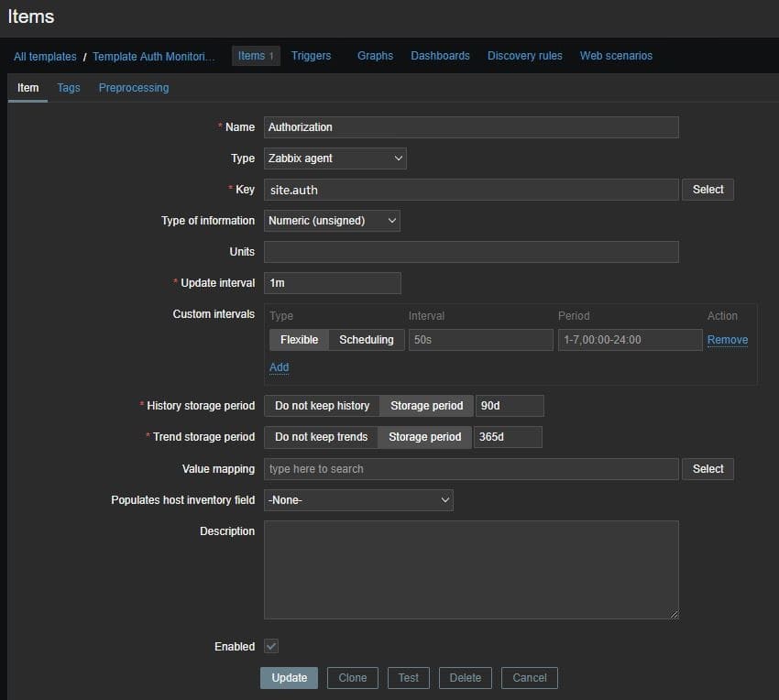The height and width of the screenshot is (700, 779).
Task: Choose Do not keep history option
Action: click(322, 406)
